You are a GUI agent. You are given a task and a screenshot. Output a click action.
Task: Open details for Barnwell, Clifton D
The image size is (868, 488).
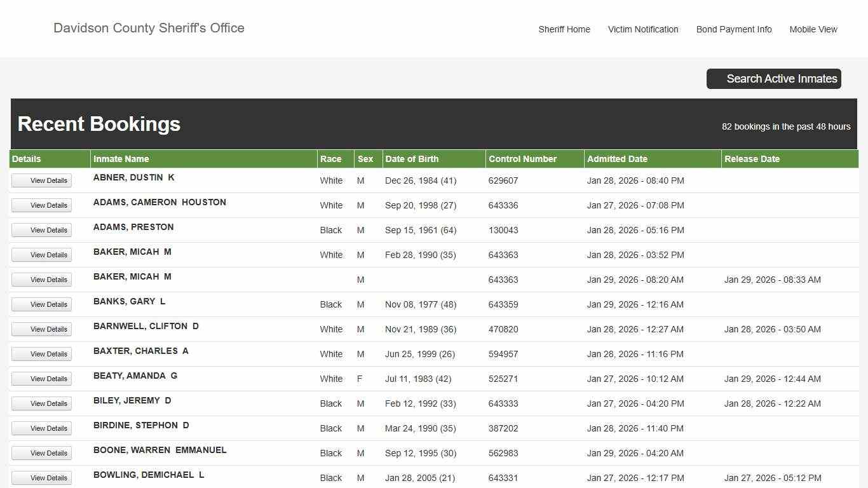(x=42, y=329)
